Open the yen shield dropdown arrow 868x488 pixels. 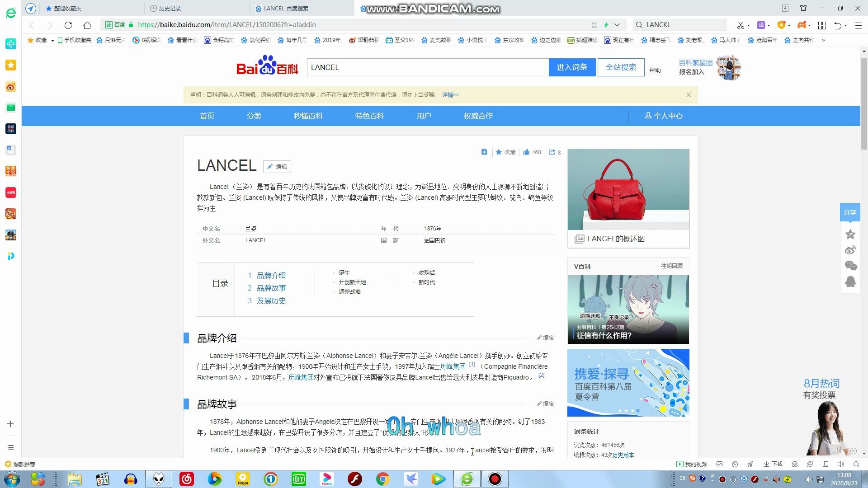coord(789,25)
